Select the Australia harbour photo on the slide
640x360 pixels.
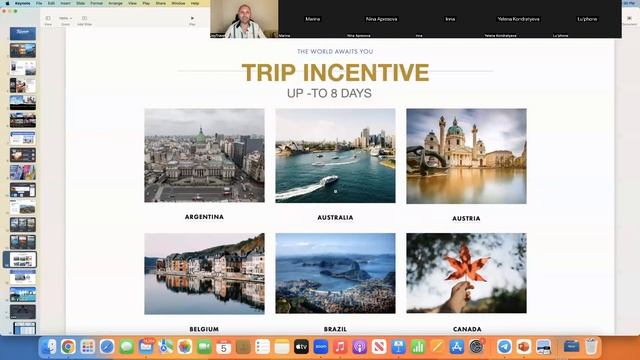click(x=335, y=156)
